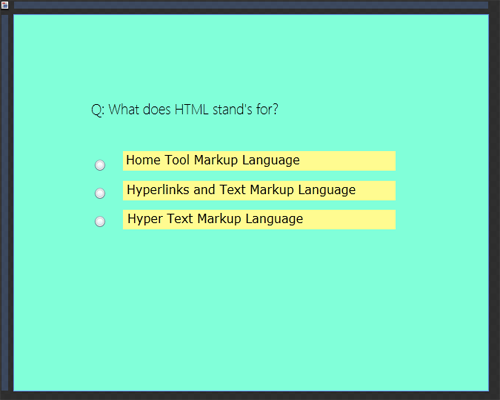This screenshot has height=400, width=500.
Task: Click the 'Home Tool Markup Language' answer label
Action: 259,161
